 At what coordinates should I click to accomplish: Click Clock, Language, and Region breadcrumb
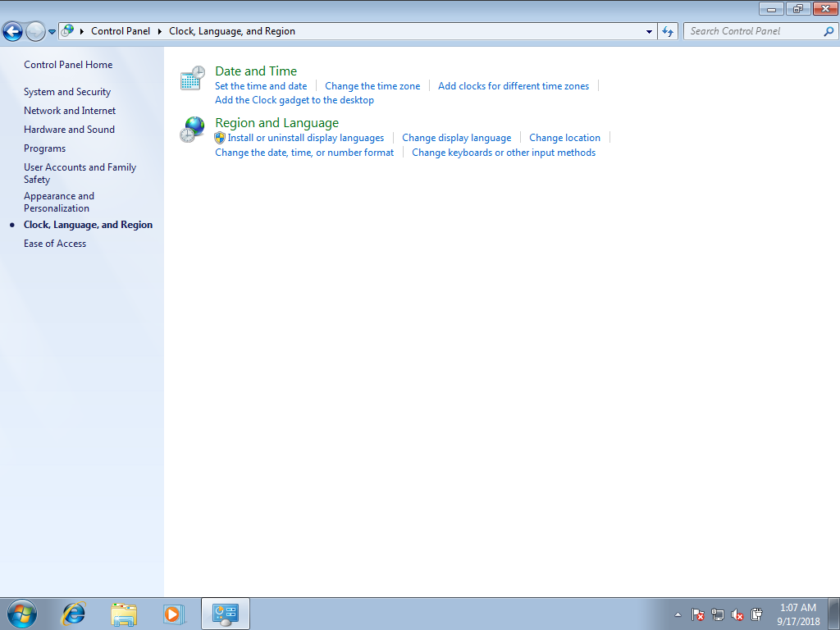click(x=232, y=31)
